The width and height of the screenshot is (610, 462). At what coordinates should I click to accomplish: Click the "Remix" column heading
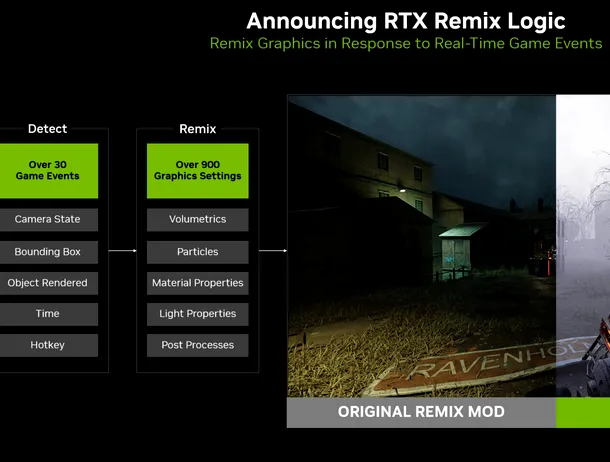click(198, 129)
